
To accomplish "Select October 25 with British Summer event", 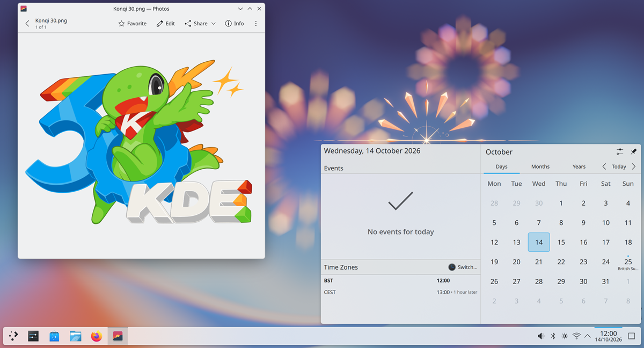I will pos(628,262).
